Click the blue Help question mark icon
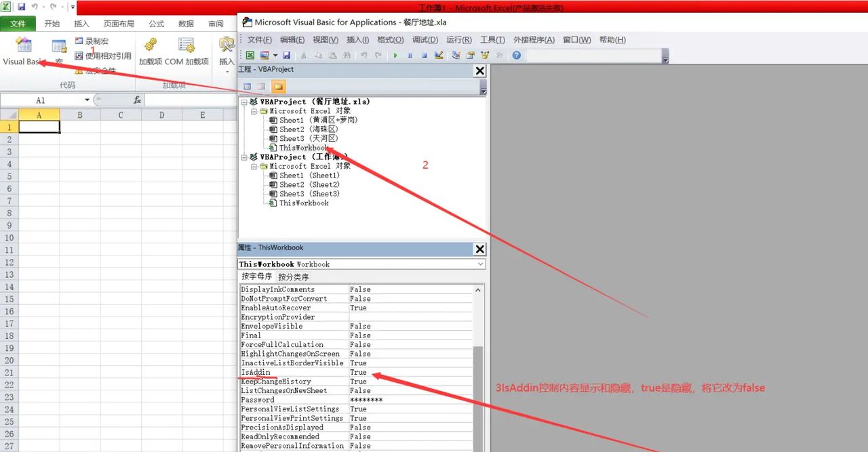Screen dimensions: 868x452 coord(517,56)
